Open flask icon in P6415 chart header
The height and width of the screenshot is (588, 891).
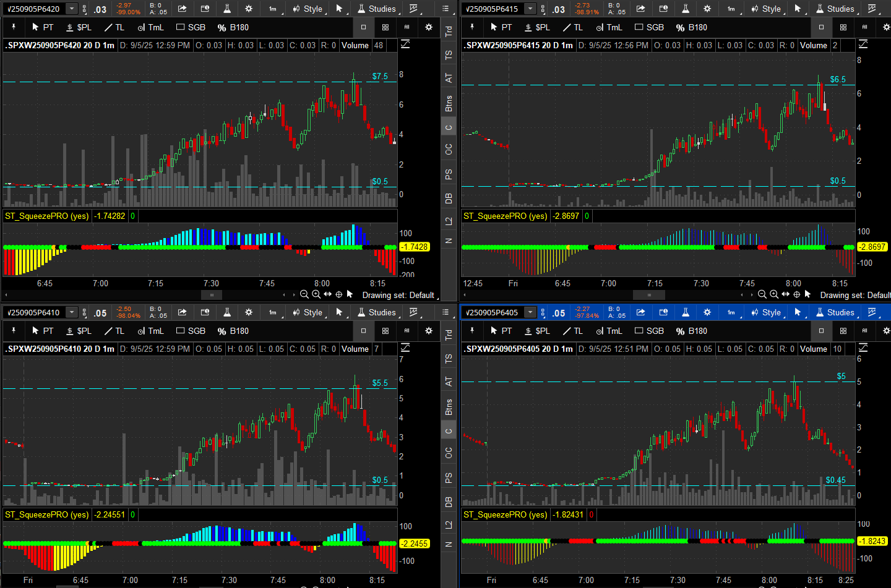pos(686,9)
